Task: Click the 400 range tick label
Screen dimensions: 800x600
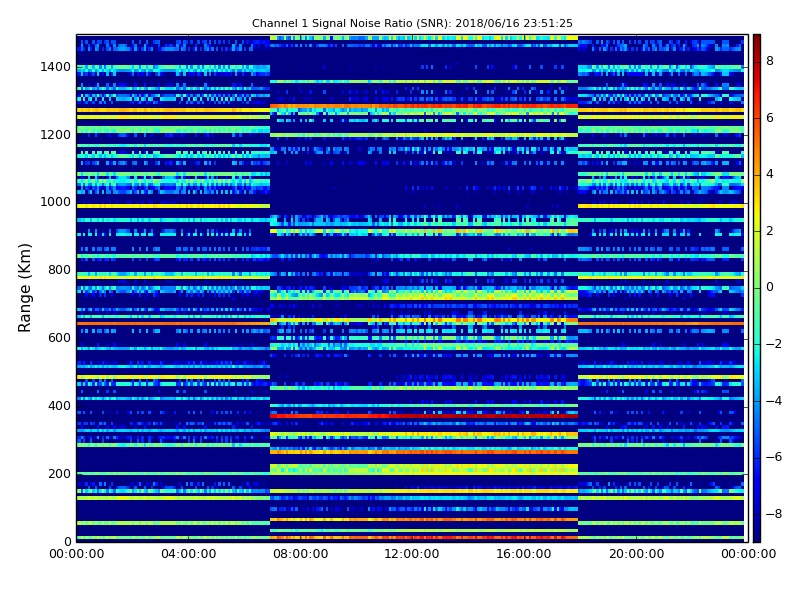Action: point(59,406)
